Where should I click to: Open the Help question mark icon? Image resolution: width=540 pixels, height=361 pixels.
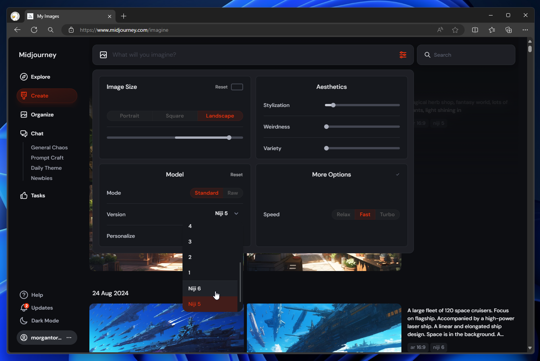[23, 295]
